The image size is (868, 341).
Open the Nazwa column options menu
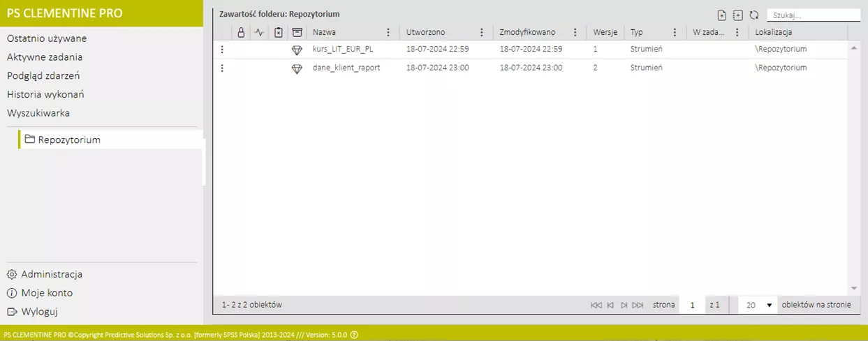[388, 32]
